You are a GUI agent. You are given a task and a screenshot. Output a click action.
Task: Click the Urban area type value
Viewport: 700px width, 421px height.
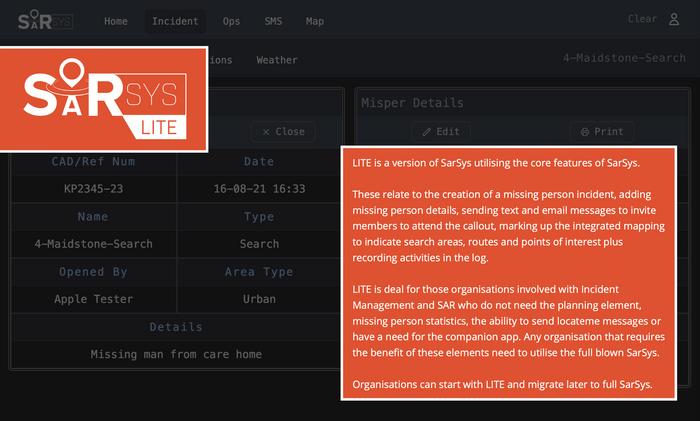click(x=259, y=299)
